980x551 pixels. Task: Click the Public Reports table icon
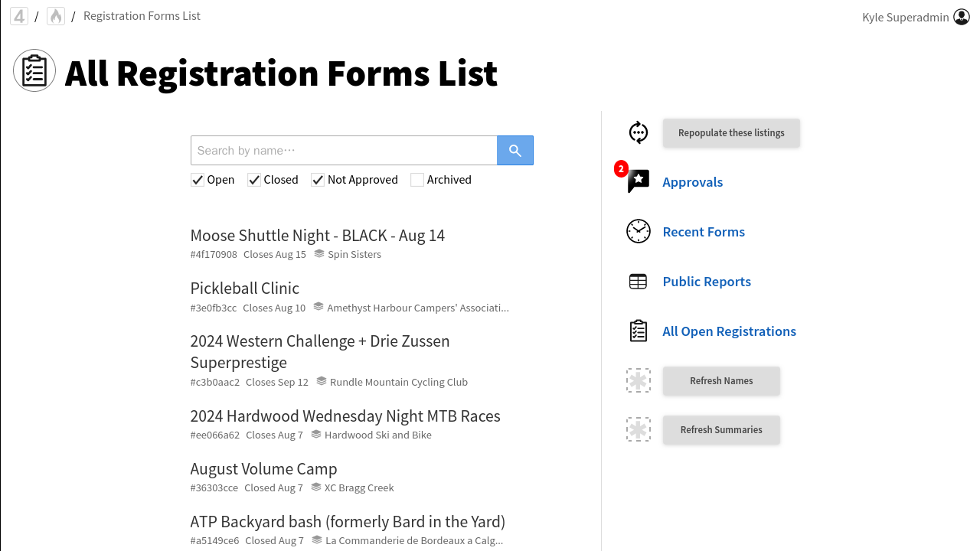click(639, 282)
